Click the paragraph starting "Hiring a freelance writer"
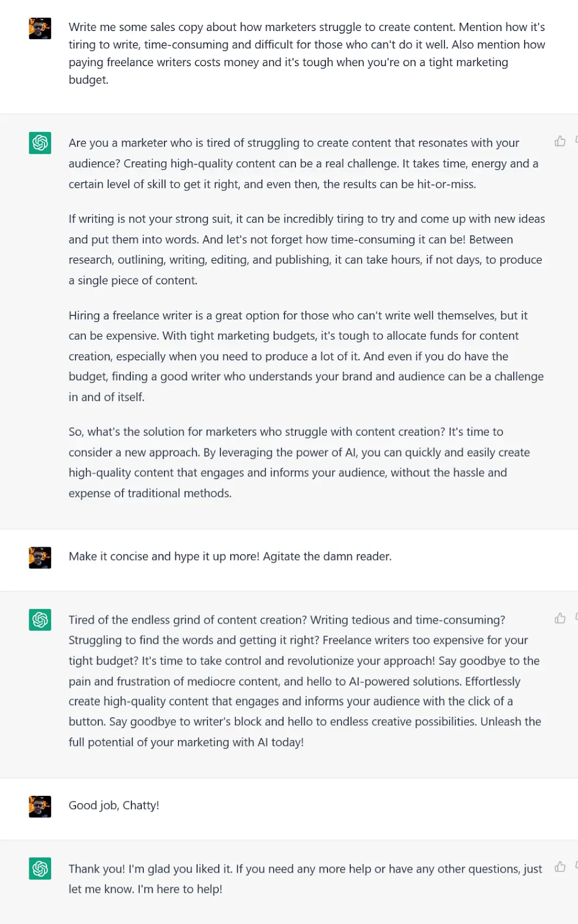The image size is (578, 924). 306,356
